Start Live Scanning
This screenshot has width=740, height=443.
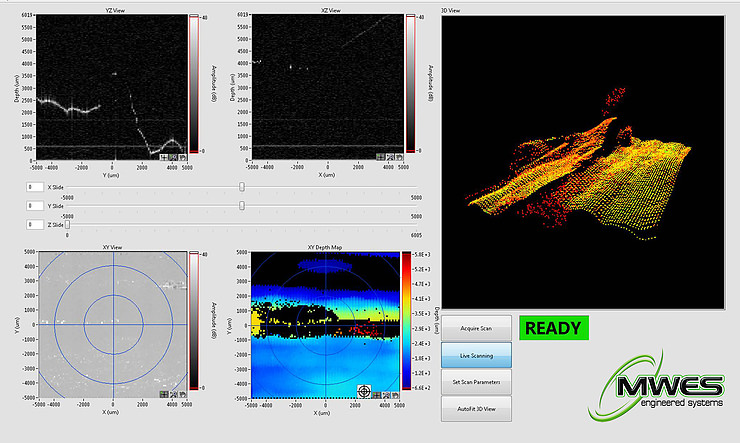tap(476, 355)
